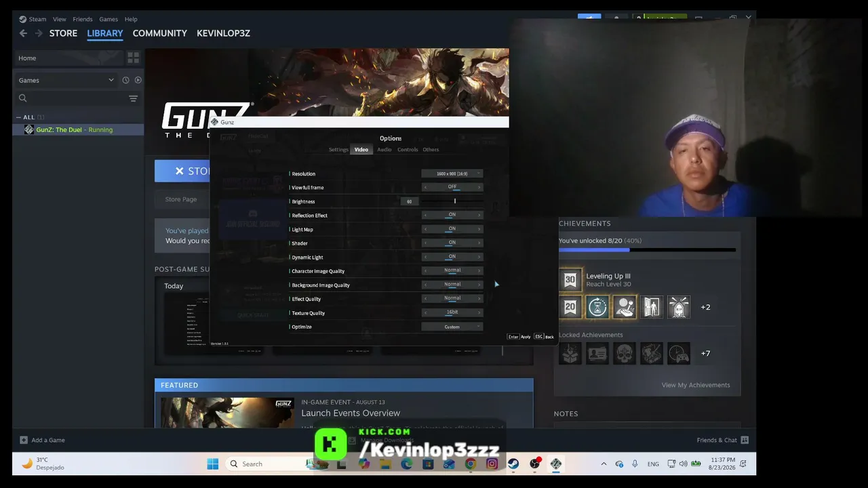Image resolution: width=868 pixels, height=488 pixels.
Task: Open advanced filter options in library sidebar
Action: click(x=133, y=98)
